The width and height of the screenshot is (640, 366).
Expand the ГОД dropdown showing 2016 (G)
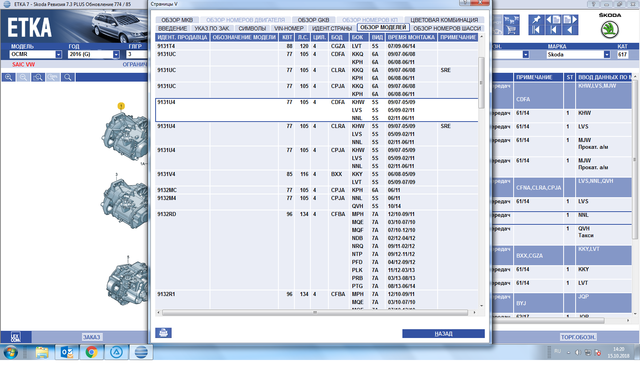tap(116, 54)
